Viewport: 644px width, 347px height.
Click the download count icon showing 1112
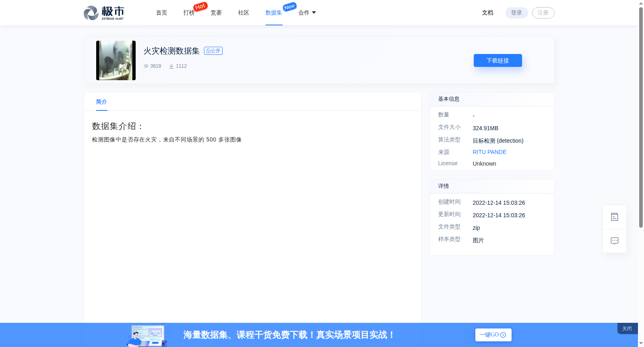click(171, 66)
